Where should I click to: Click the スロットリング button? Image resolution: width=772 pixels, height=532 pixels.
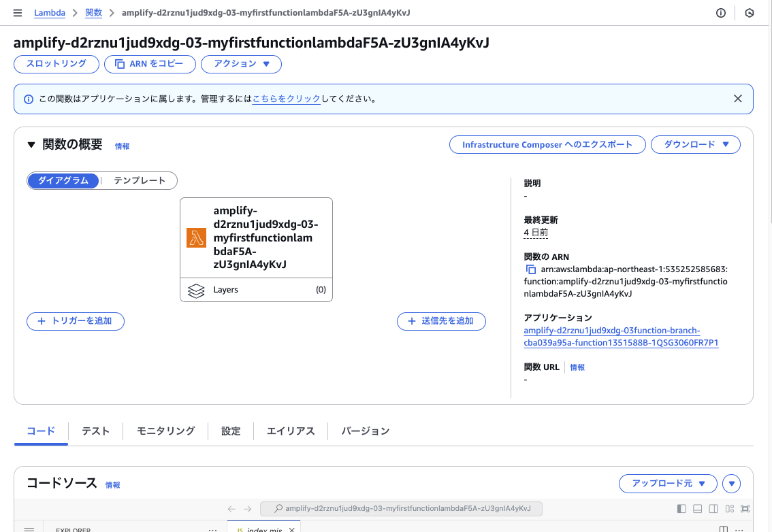[x=56, y=64]
